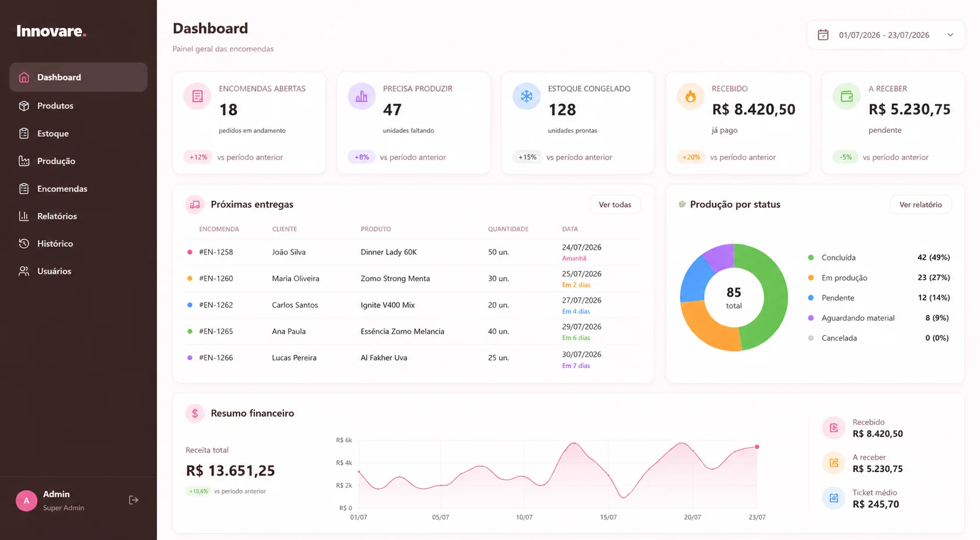
Task: Click the Produção chart icon
Action: [x=24, y=161]
